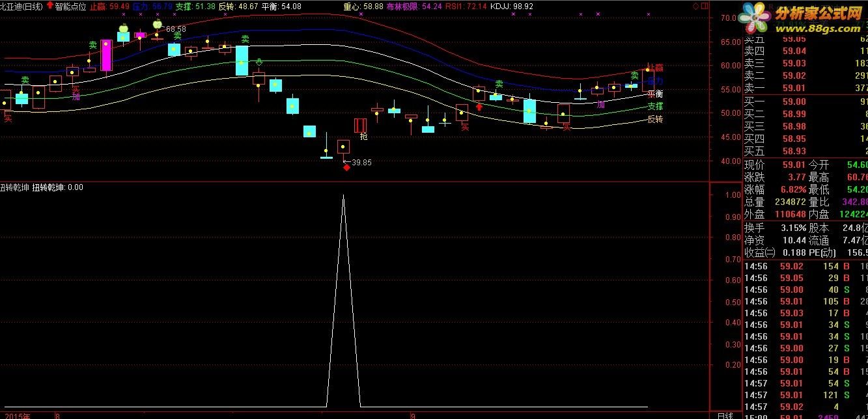The image size is (868, 419).
Task: Click the red diamond marker below 39.85
Action: pyautogui.click(x=346, y=168)
